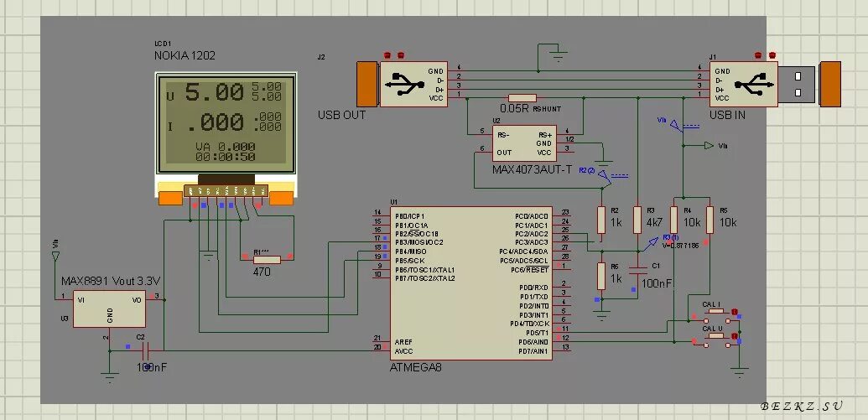Click the PB3/MOSI/OC2 pin label
This screenshot has width=868, height=420.
coord(419,242)
